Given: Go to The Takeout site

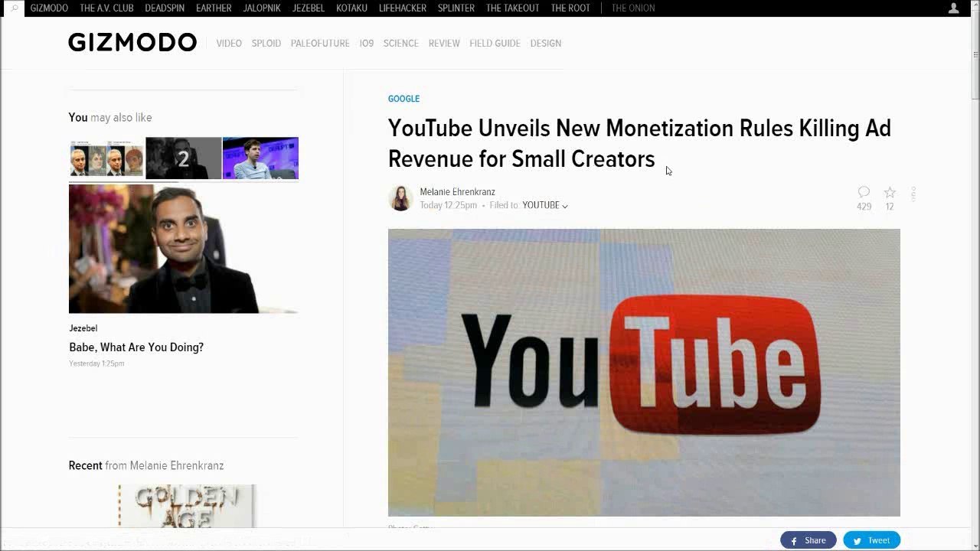Looking at the screenshot, I should pos(513,8).
